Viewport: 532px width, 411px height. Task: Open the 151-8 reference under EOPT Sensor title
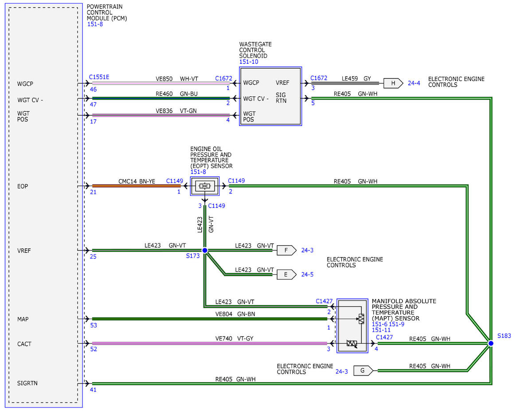point(199,172)
